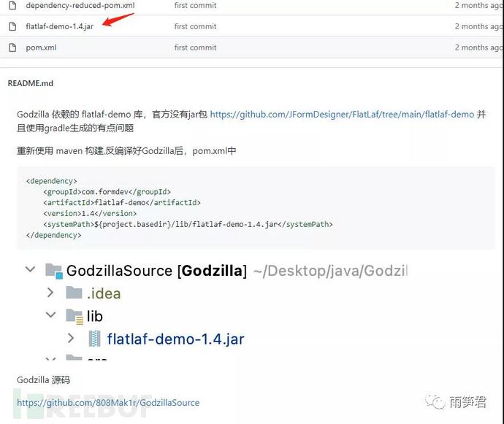Image resolution: width=504 pixels, height=424 pixels.
Task: Click the GodzillaSource module folder icon
Action: pos(54,271)
